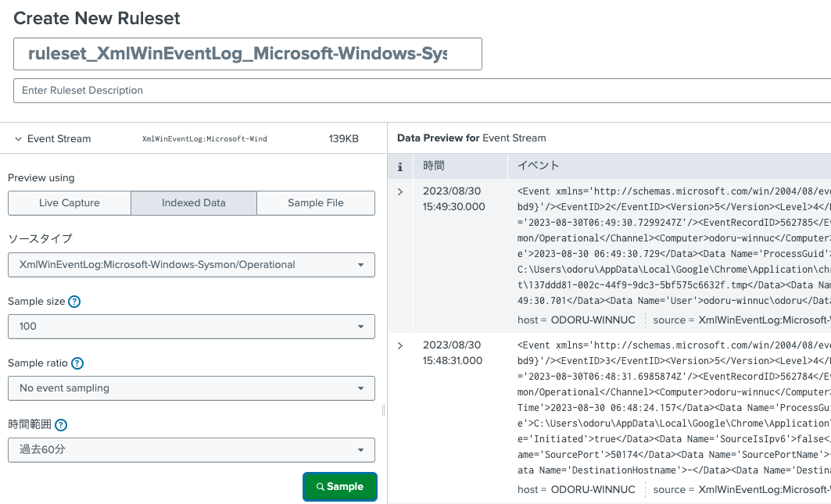This screenshot has height=504, width=831.
Task: Click source value of the first event
Action: 765,320
